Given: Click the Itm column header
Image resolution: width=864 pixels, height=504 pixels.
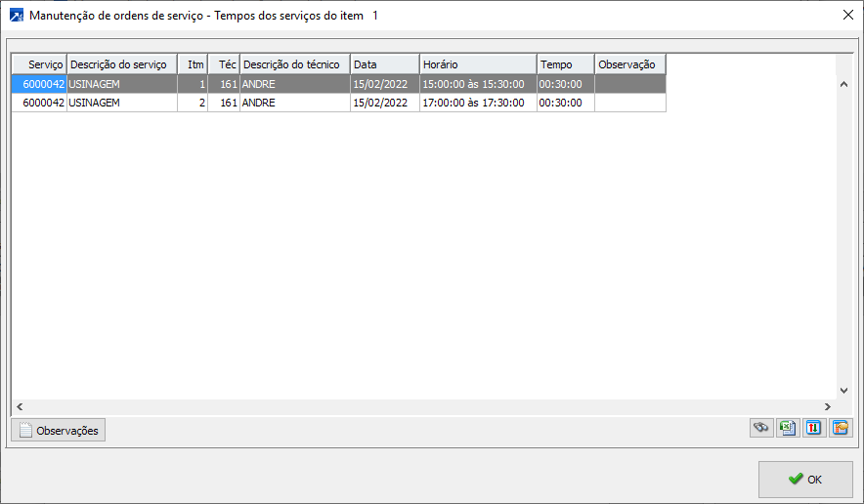Looking at the screenshot, I should 193,64.
